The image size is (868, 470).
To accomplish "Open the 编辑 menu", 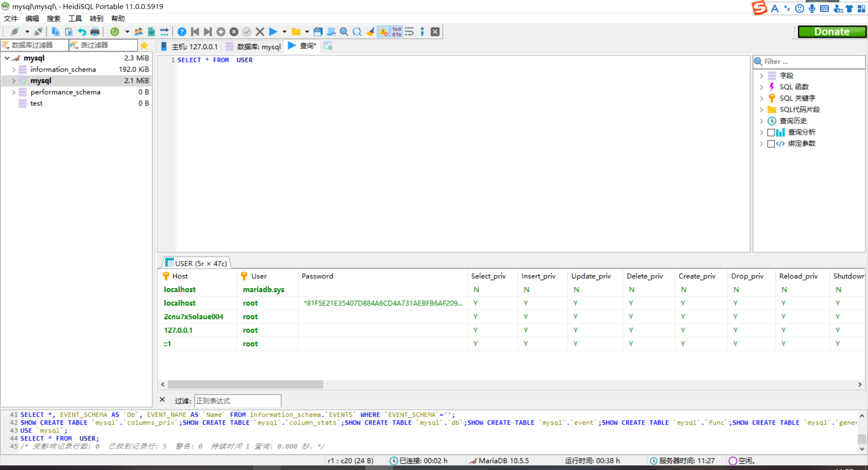I will [32, 19].
